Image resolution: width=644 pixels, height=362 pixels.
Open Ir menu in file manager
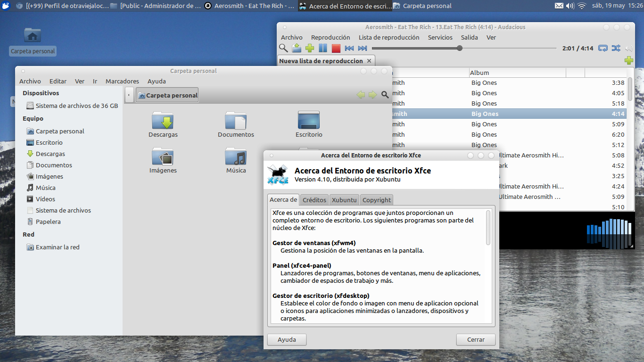95,81
